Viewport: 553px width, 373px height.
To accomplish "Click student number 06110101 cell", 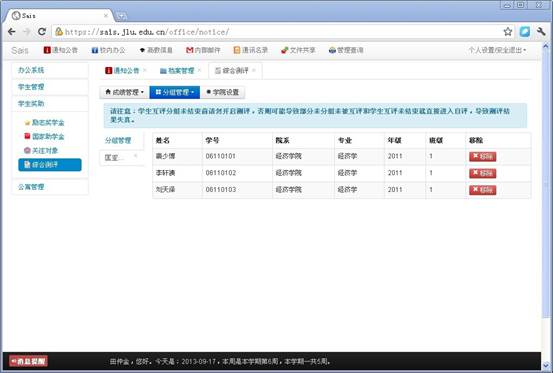I will click(221, 156).
